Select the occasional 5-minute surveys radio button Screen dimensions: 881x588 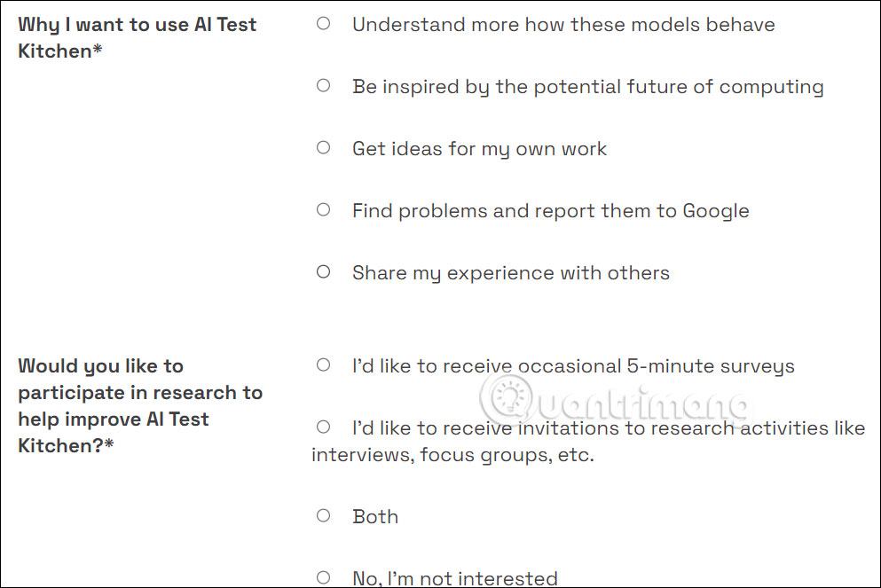323,365
